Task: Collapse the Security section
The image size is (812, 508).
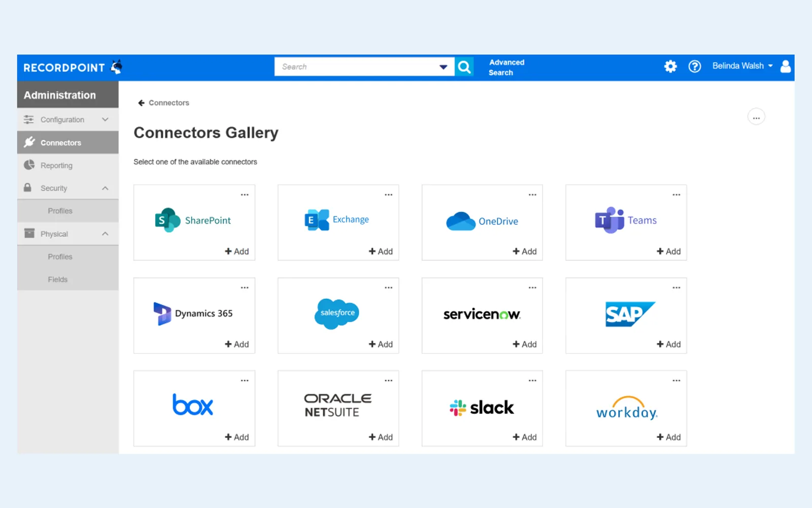Action: [x=68, y=188]
